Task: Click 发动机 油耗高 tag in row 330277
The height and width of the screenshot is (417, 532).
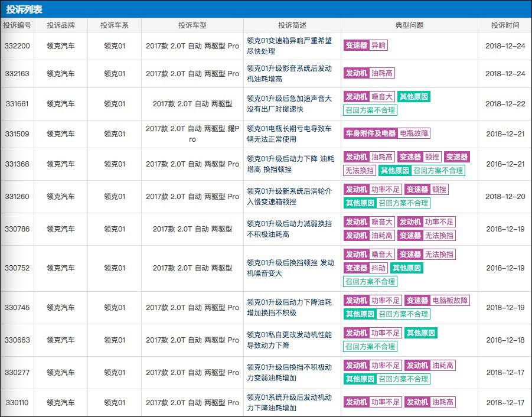Action: pos(430,366)
